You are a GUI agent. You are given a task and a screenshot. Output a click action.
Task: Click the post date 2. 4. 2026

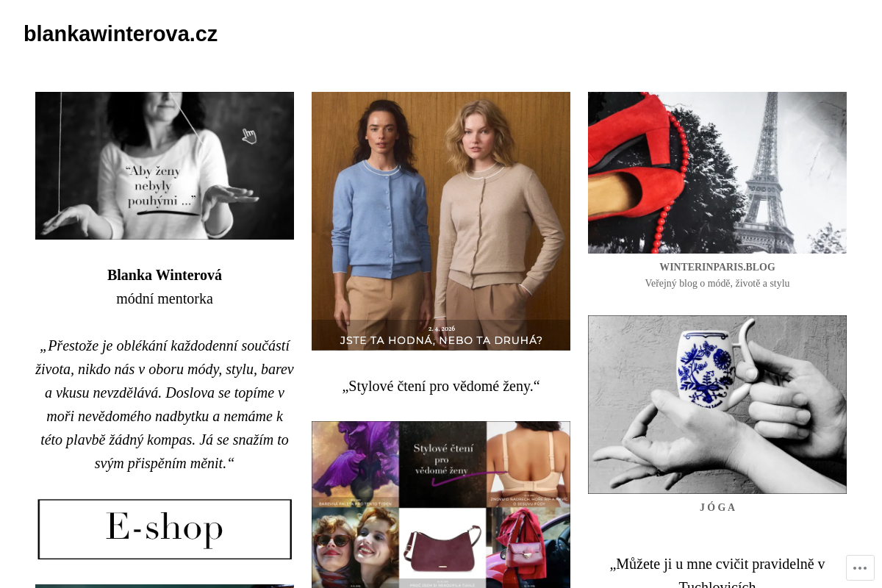pos(441,328)
